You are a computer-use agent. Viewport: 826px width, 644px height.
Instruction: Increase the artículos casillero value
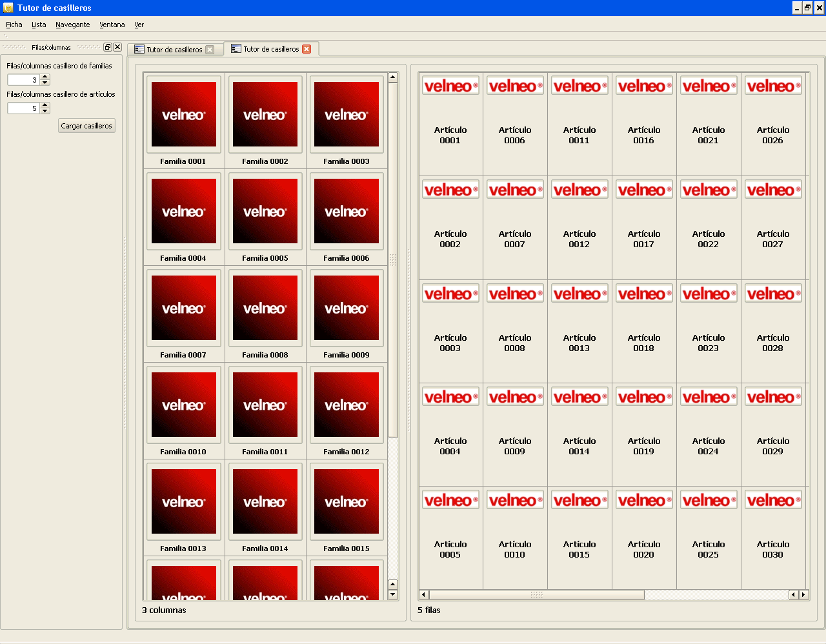[x=45, y=106]
